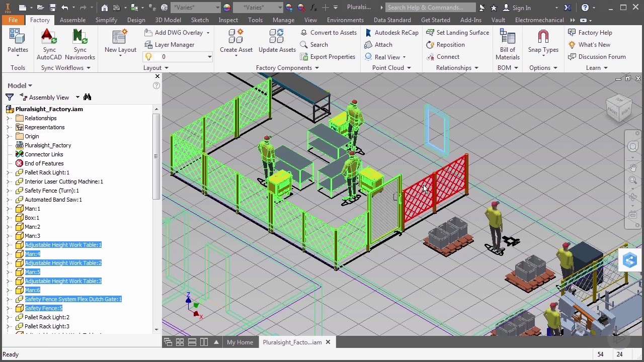Expand Automated Band Saw:1 node
Viewport: 644px width, 362px height.
tap(8, 200)
